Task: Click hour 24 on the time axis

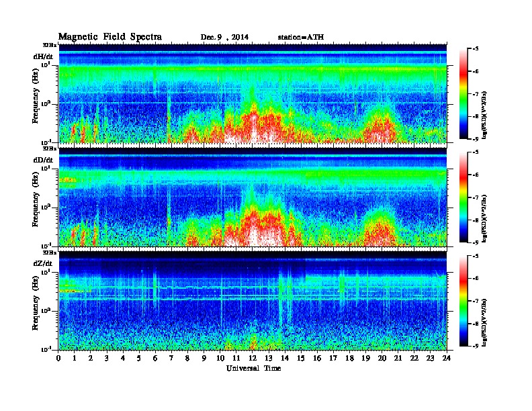Action: pos(447,358)
